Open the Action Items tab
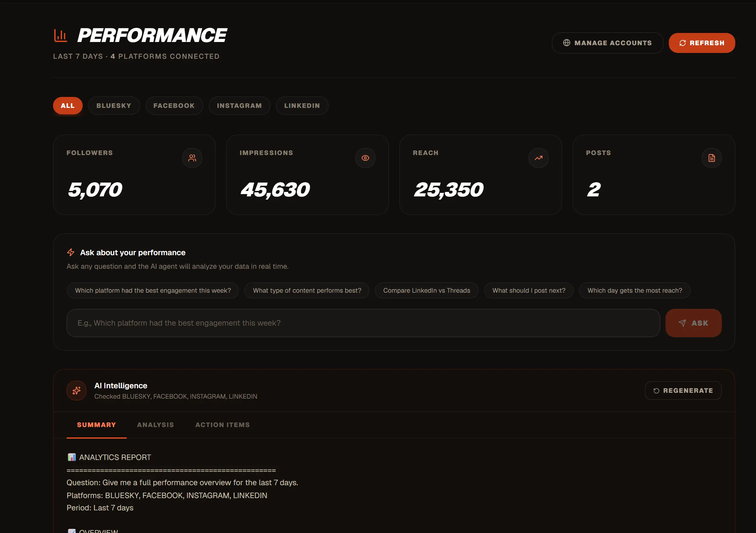 [x=223, y=425]
